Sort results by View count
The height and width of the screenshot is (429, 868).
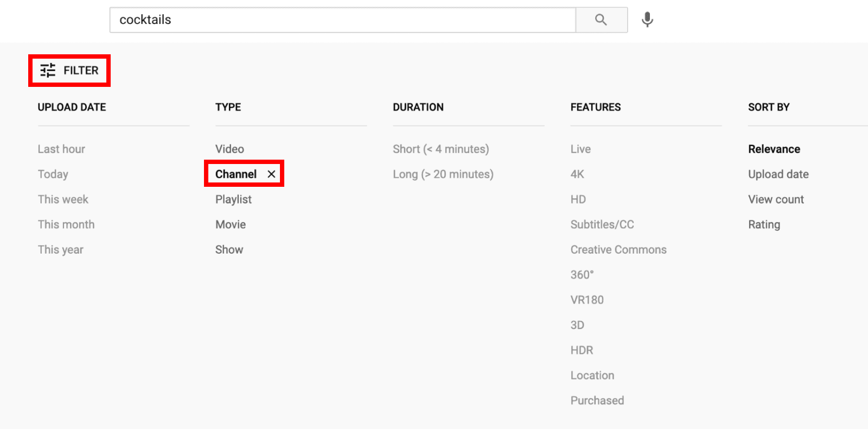776,199
